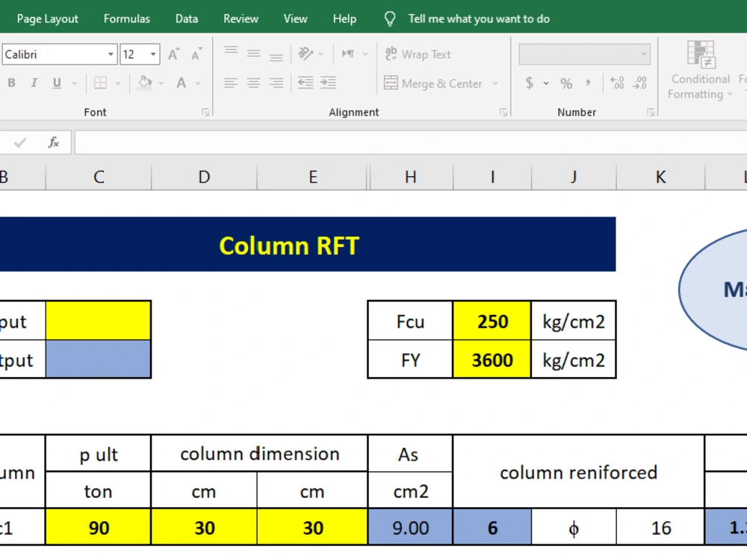The image size is (747, 560).
Task: Open the Calibri font name dropdown
Action: coord(111,55)
